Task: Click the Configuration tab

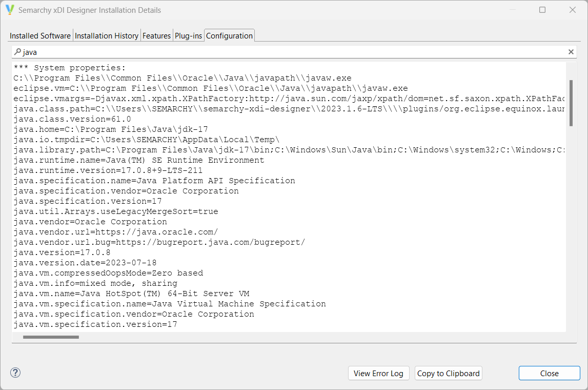Action: click(x=229, y=35)
